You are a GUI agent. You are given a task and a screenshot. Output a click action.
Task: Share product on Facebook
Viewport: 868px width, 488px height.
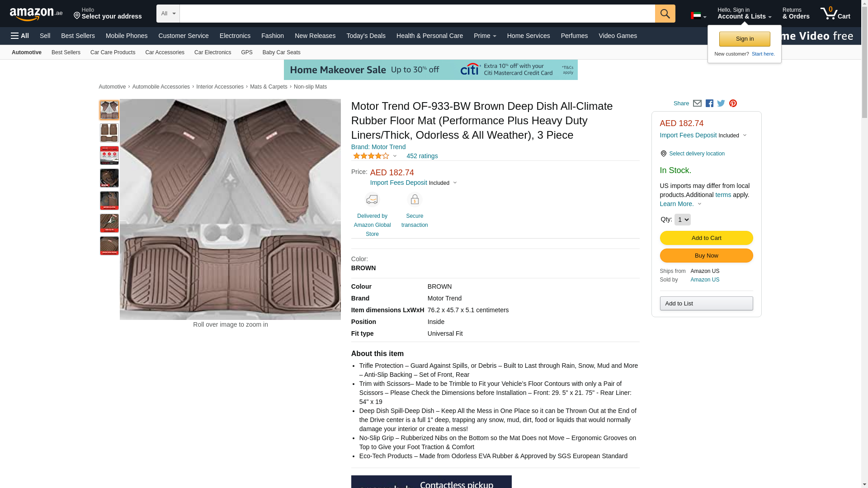coord(709,103)
